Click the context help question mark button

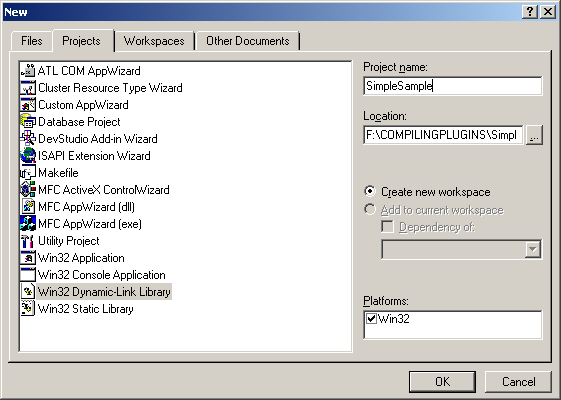(530, 12)
